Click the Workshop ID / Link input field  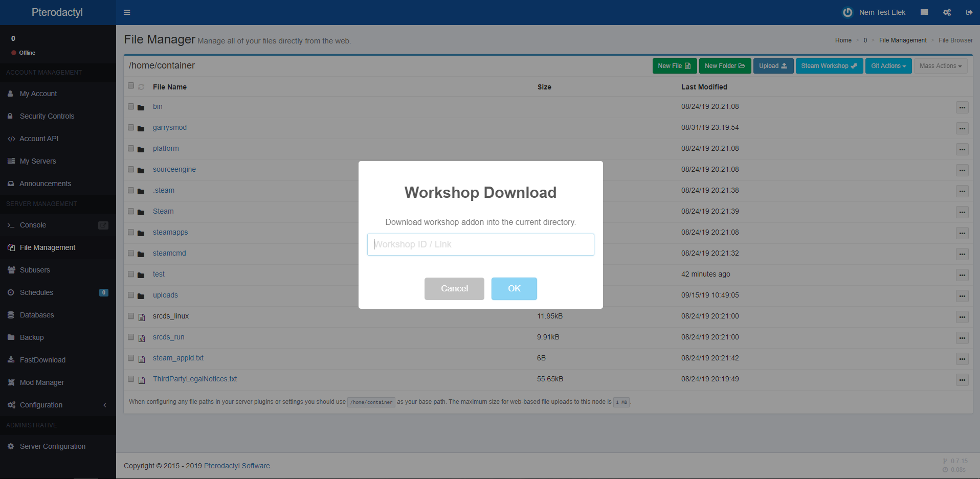pyautogui.click(x=480, y=244)
